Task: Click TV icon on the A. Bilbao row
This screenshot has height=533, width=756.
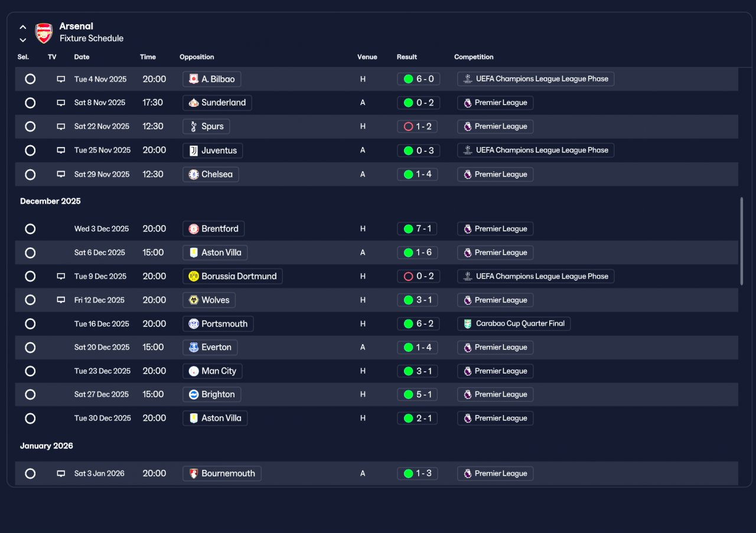Action: (61, 79)
